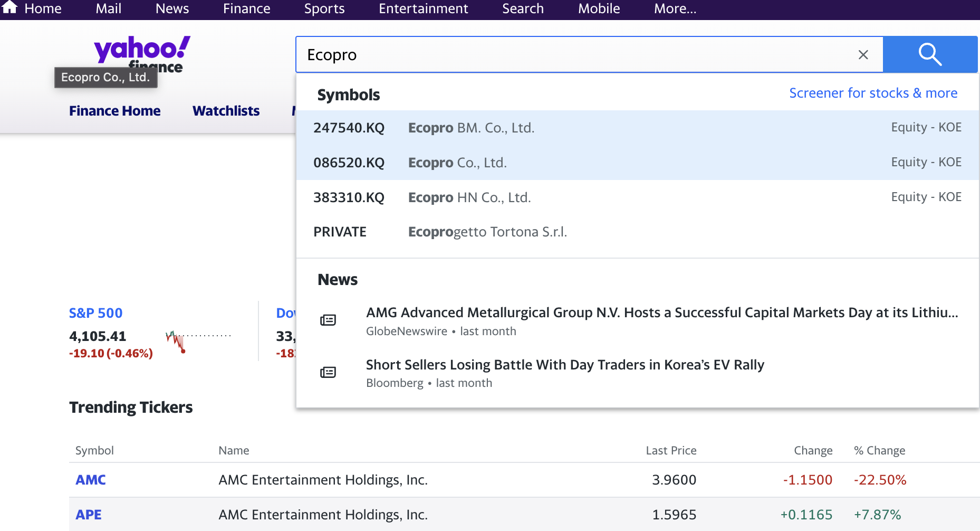The image size is (980, 531).
Task: Click AMC Entertainment Holdings name in AMC row
Action: click(x=323, y=480)
